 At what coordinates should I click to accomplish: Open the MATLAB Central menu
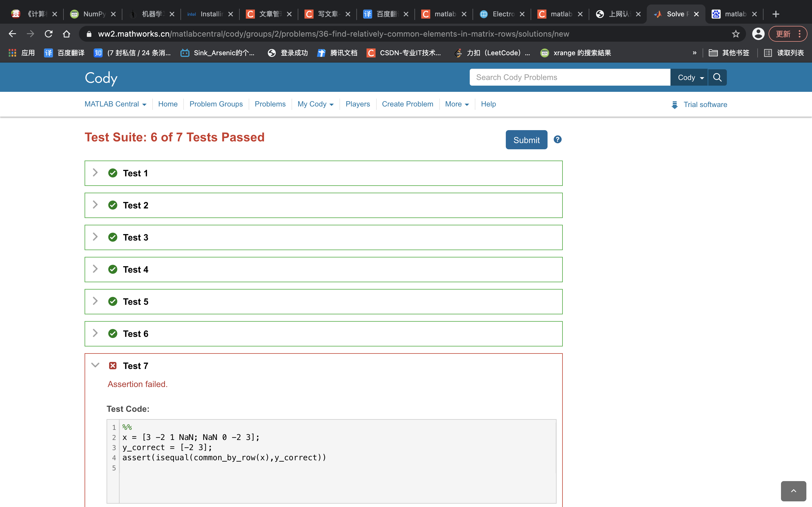point(115,104)
